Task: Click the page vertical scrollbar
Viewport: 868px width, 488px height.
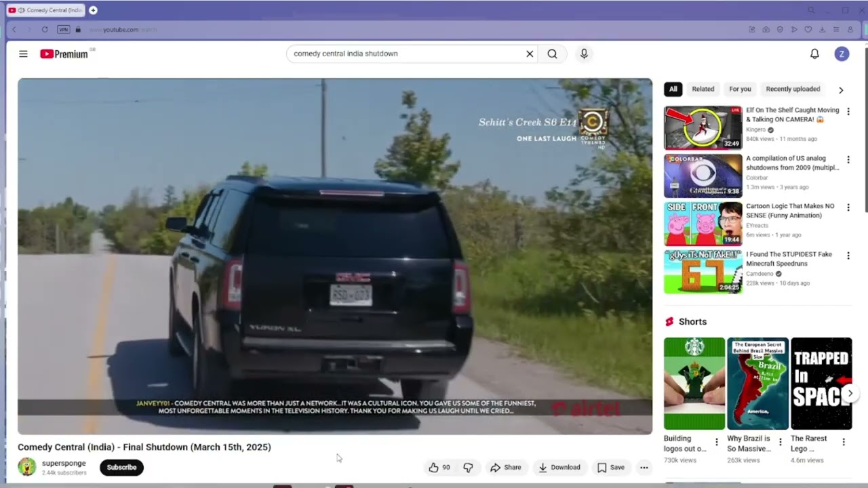Action: point(865,129)
